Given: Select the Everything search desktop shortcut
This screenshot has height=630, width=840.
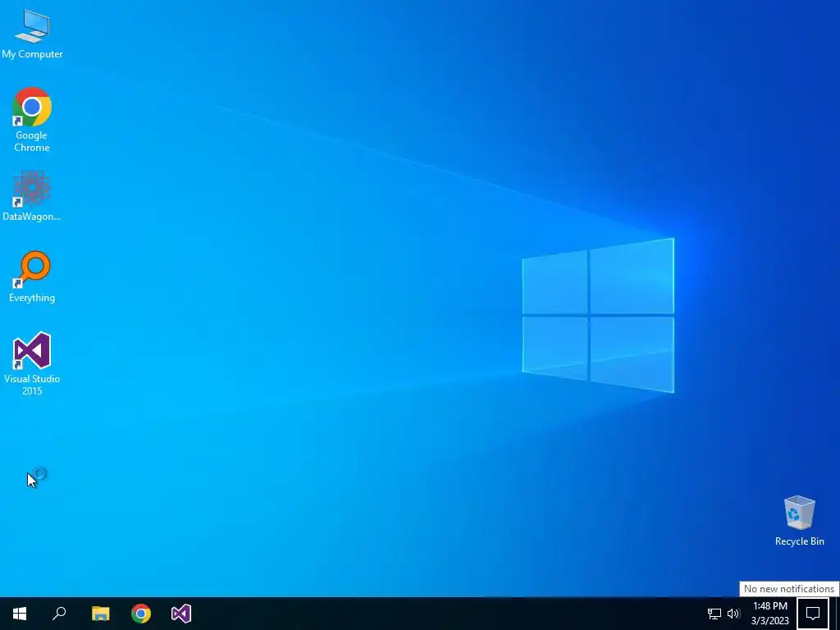Looking at the screenshot, I should click(32, 277).
